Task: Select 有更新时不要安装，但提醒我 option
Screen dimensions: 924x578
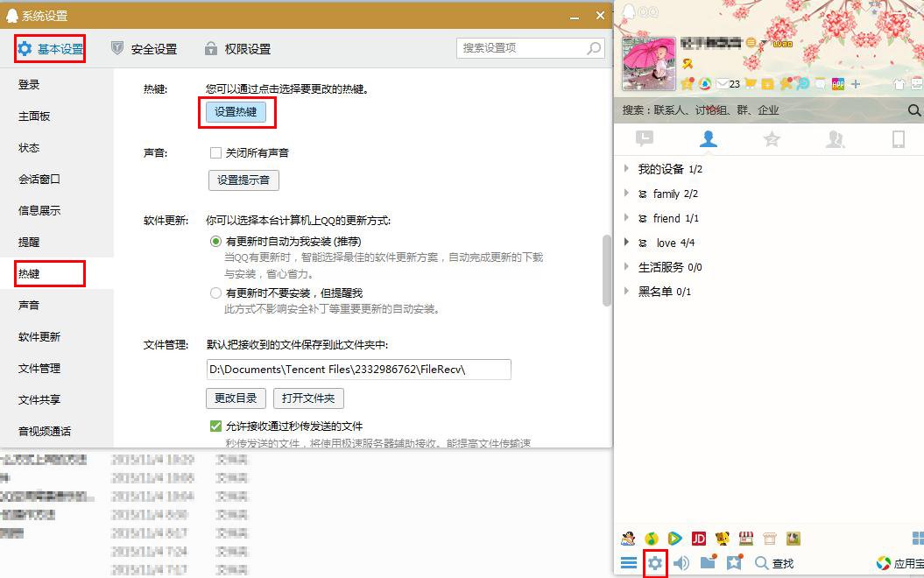Action: coord(215,293)
